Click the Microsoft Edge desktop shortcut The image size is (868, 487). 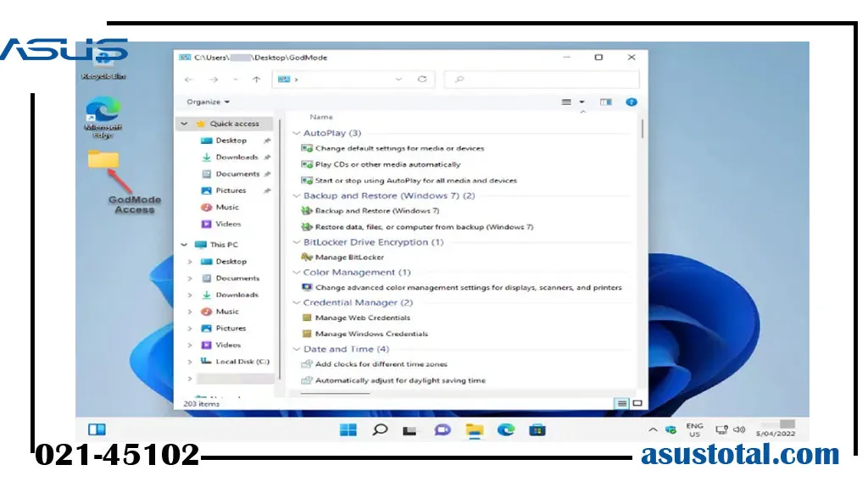click(103, 118)
